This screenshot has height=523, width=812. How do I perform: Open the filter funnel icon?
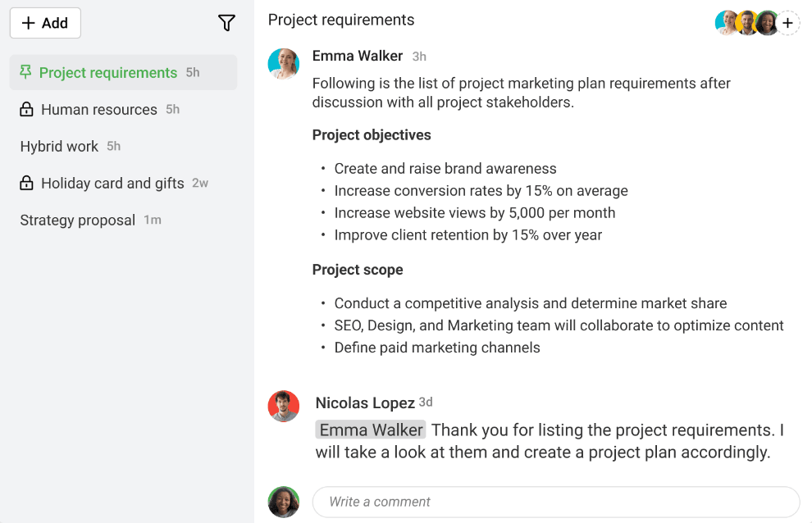[226, 23]
